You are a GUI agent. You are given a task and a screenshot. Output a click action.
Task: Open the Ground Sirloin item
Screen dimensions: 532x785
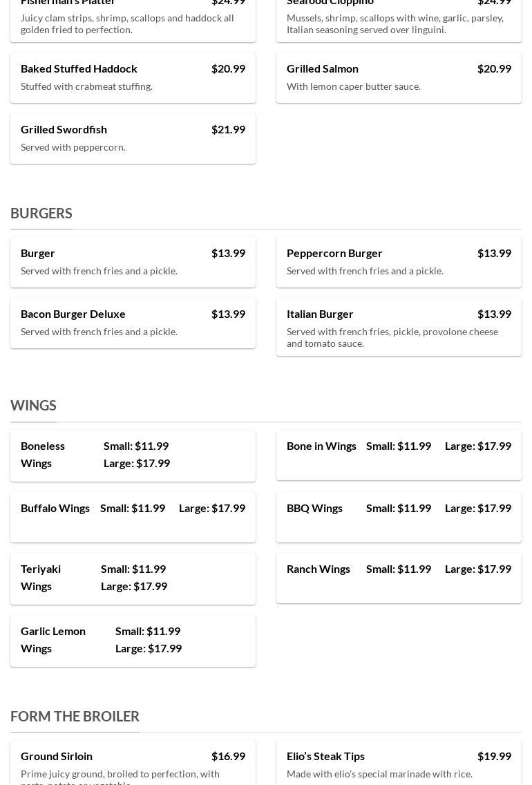[x=57, y=756]
